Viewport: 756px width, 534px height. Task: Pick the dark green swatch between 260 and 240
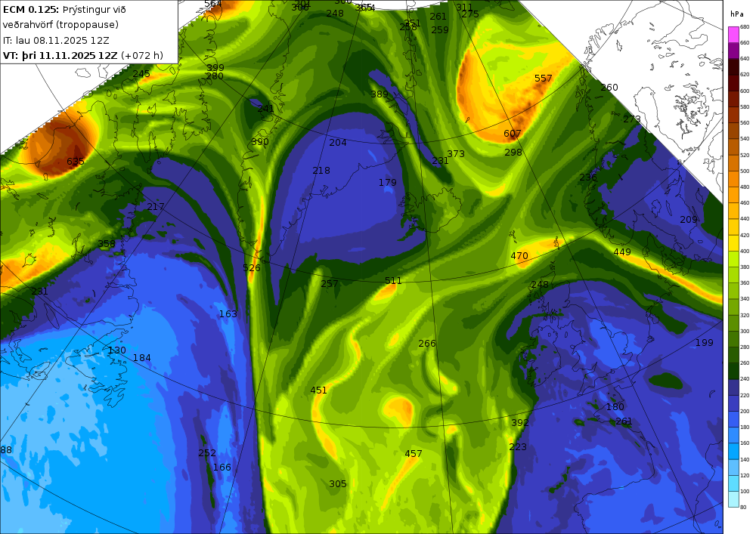pyautogui.click(x=733, y=372)
